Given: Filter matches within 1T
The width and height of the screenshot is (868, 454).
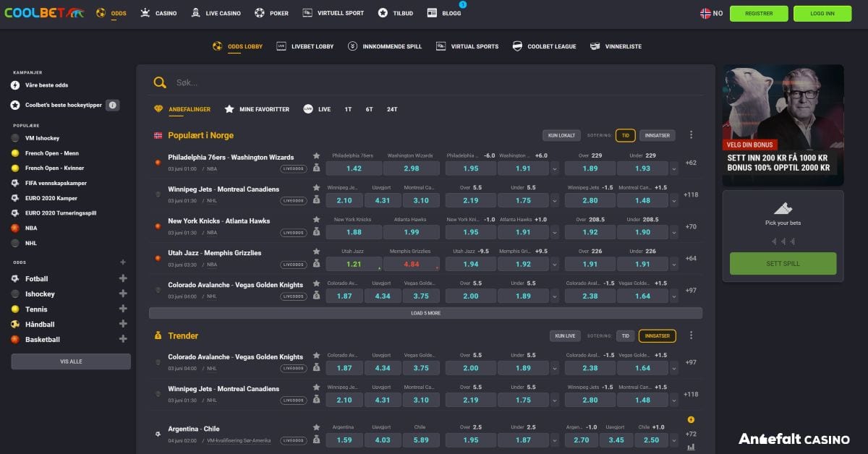Looking at the screenshot, I should tap(348, 109).
